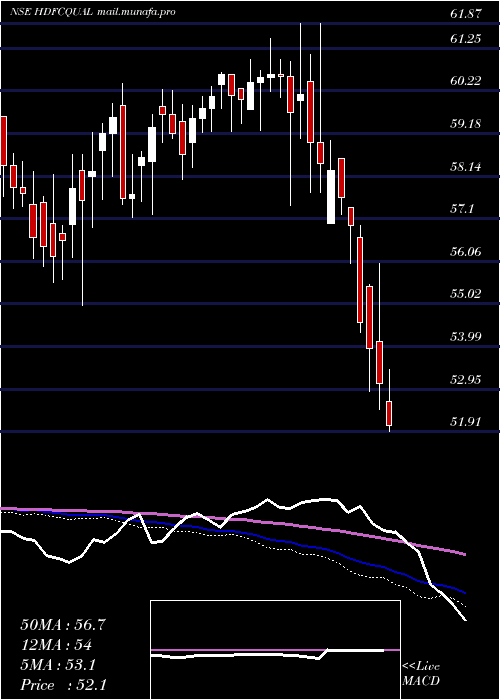The width and height of the screenshot is (500, 700).
Task: Click the 'Price : 52.1' reading
Action: click(x=63, y=685)
